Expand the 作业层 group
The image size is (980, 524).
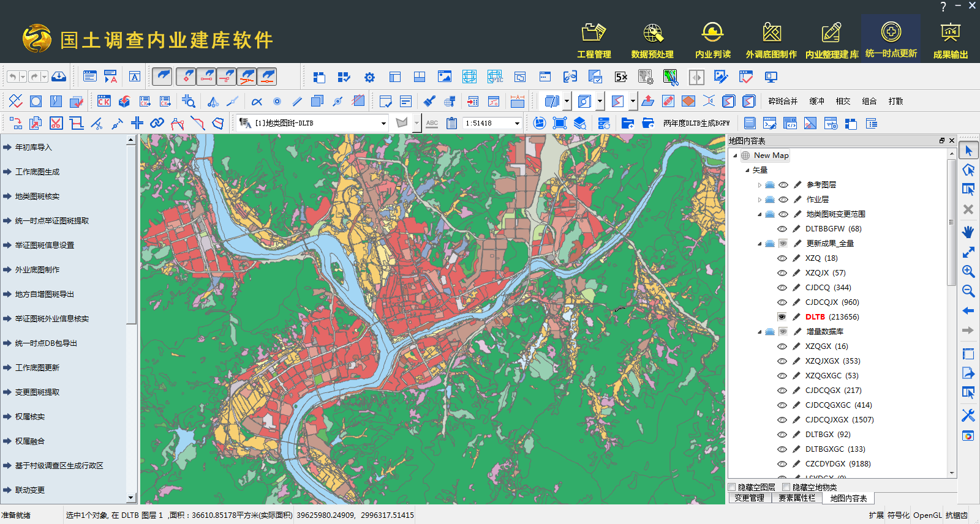[759, 200]
